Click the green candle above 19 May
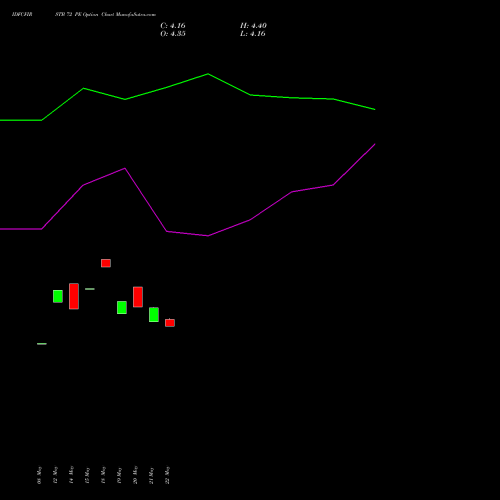 click(x=122, y=307)
